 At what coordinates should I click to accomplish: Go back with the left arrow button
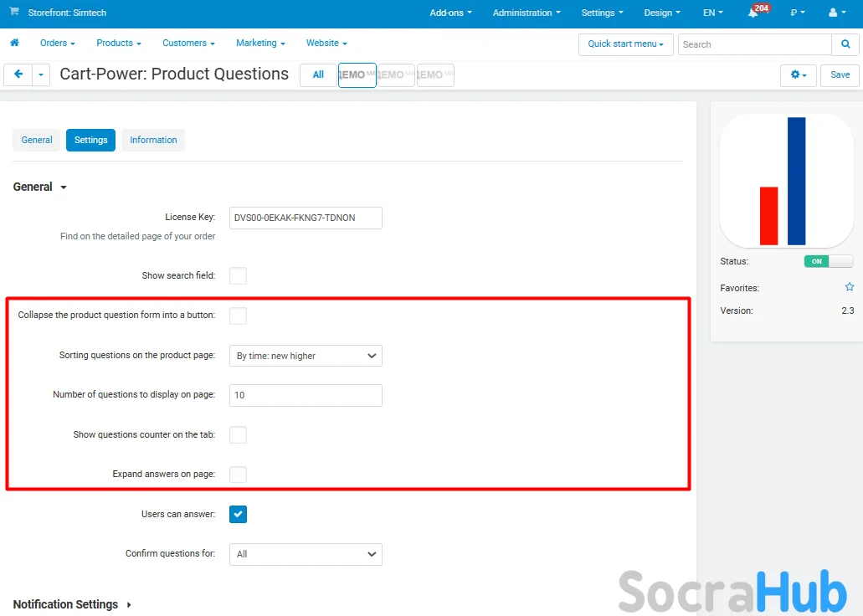point(18,74)
